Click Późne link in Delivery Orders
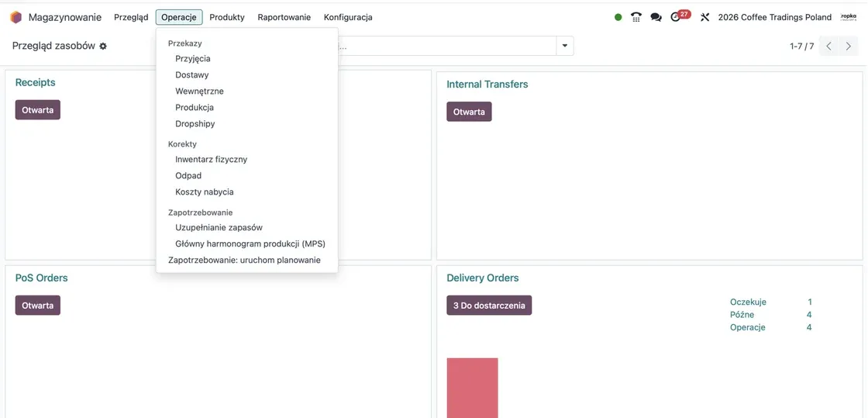Screen dimensions: 868x418 click(x=742, y=315)
